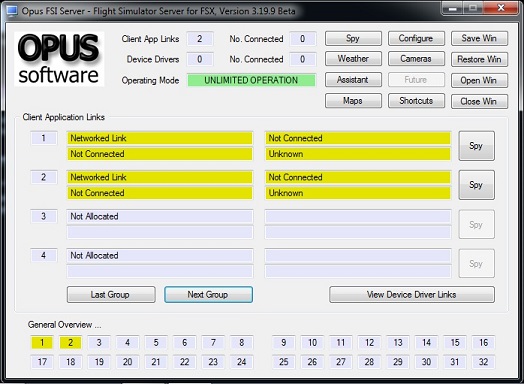Open the Assistant window
This screenshot has width=524, height=384.
click(353, 80)
